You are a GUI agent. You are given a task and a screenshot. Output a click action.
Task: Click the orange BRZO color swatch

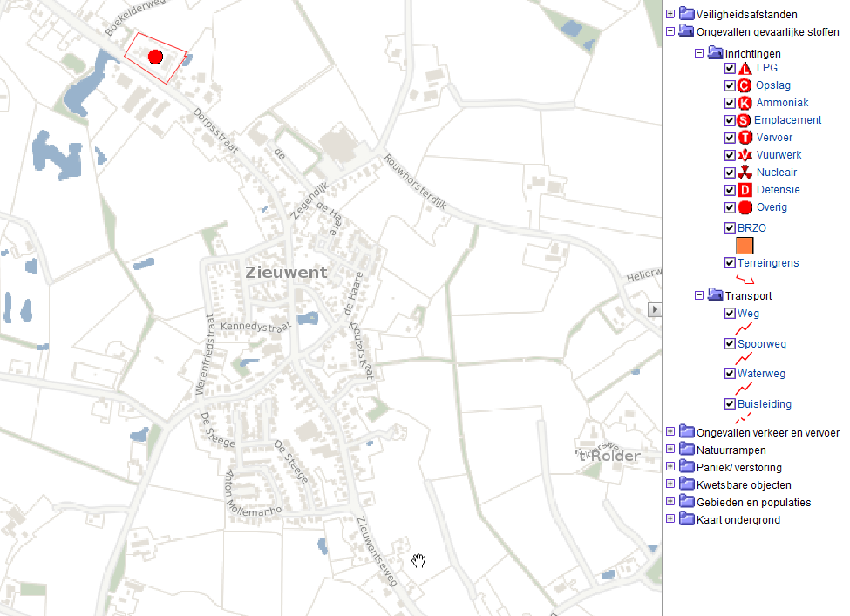click(x=744, y=246)
